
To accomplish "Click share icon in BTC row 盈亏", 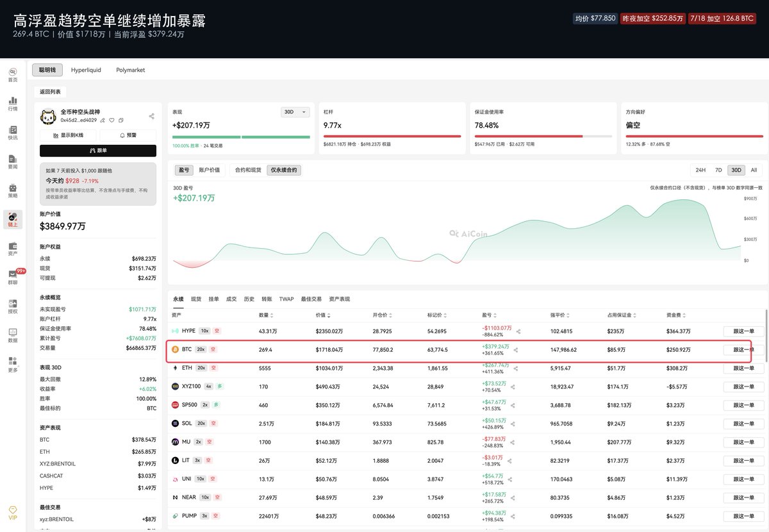I will [x=516, y=350].
